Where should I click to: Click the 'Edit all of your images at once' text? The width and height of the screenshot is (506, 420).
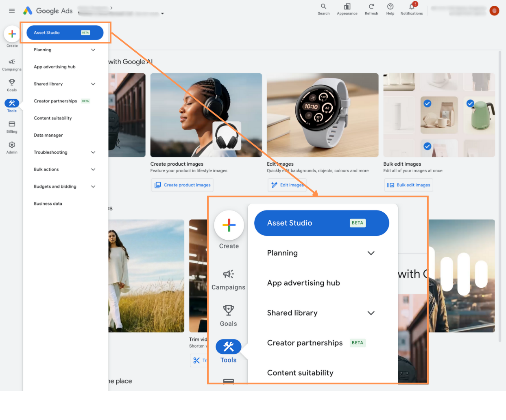pyautogui.click(x=413, y=171)
